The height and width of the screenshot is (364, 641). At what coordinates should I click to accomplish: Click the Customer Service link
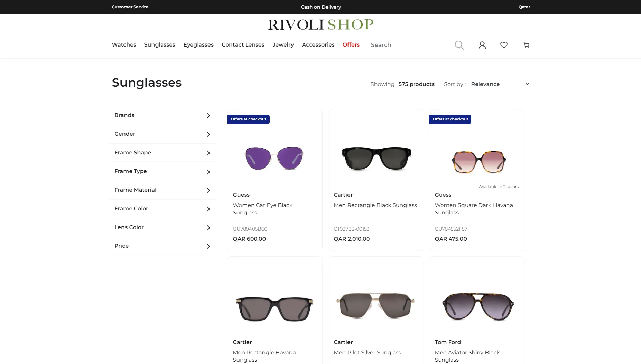pyautogui.click(x=130, y=7)
